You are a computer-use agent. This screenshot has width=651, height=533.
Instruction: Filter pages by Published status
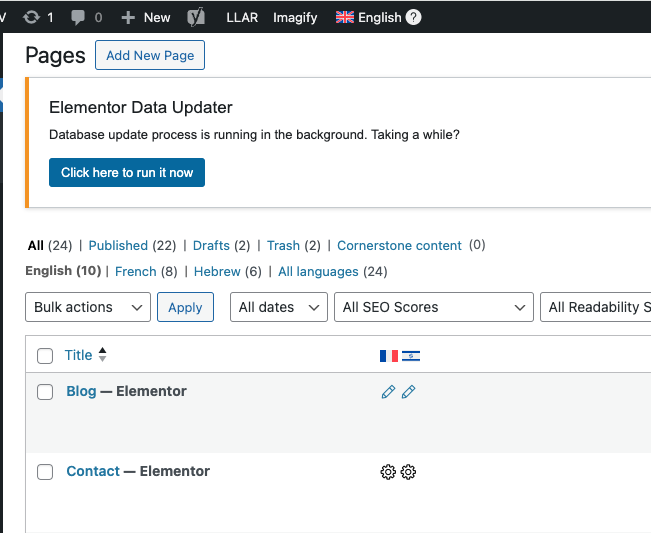118,245
